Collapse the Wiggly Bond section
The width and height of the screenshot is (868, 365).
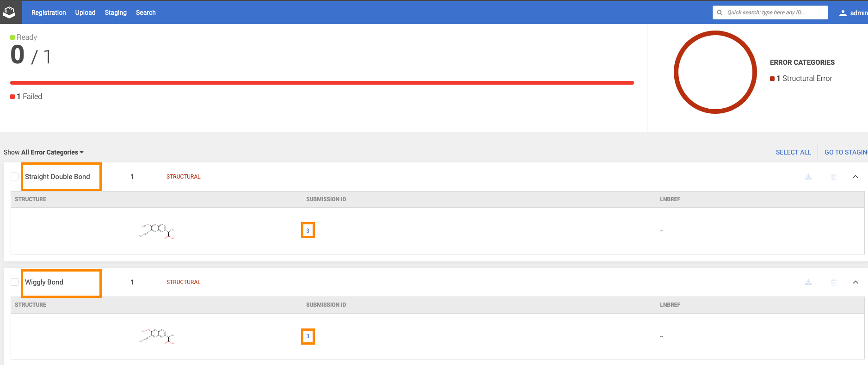pos(856,282)
